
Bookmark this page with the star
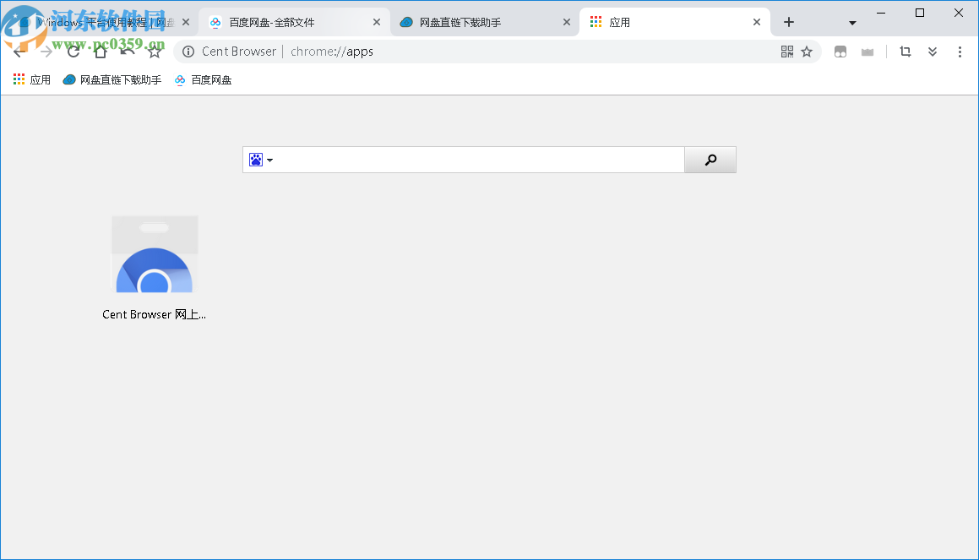pyautogui.click(x=807, y=52)
